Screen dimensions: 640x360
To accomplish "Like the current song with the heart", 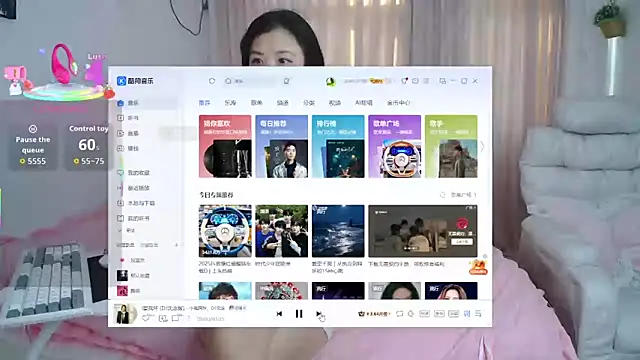I will pos(146,318).
